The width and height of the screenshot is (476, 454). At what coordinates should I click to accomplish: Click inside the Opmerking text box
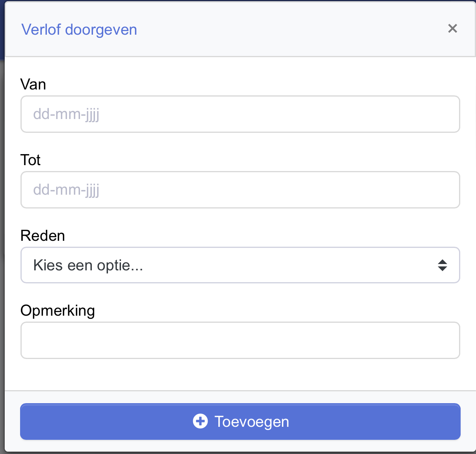[240, 340]
